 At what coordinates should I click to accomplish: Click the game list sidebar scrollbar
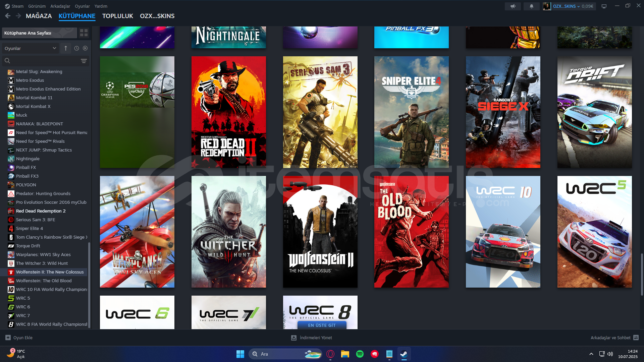[x=89, y=285]
